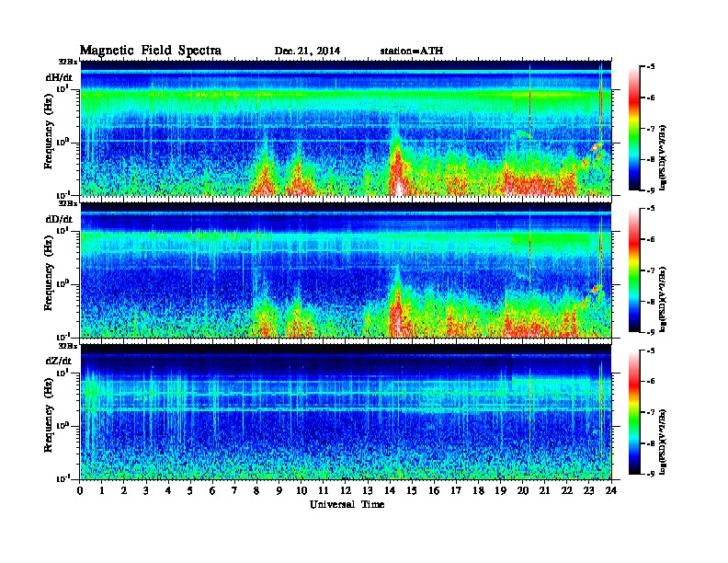Click hour tick label 6 on time axis

[x=212, y=490]
